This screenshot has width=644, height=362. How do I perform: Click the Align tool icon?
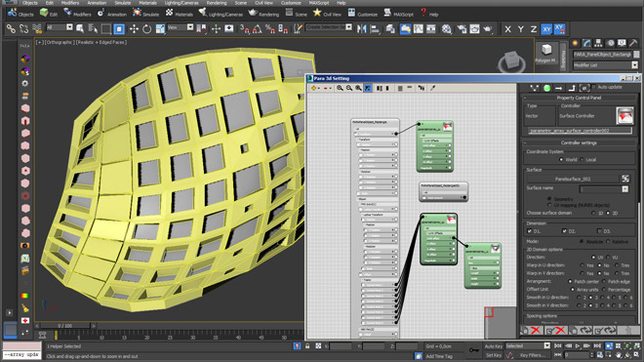pos(375,28)
